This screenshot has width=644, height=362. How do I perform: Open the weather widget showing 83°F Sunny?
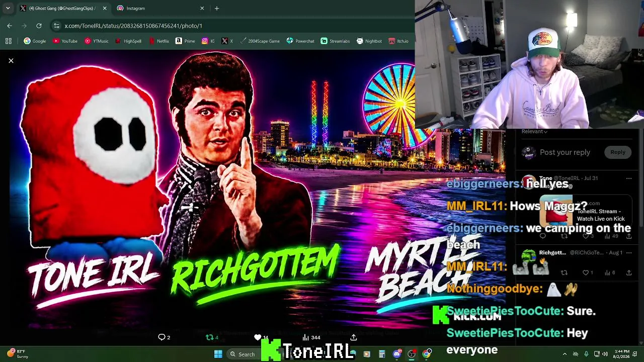18,354
